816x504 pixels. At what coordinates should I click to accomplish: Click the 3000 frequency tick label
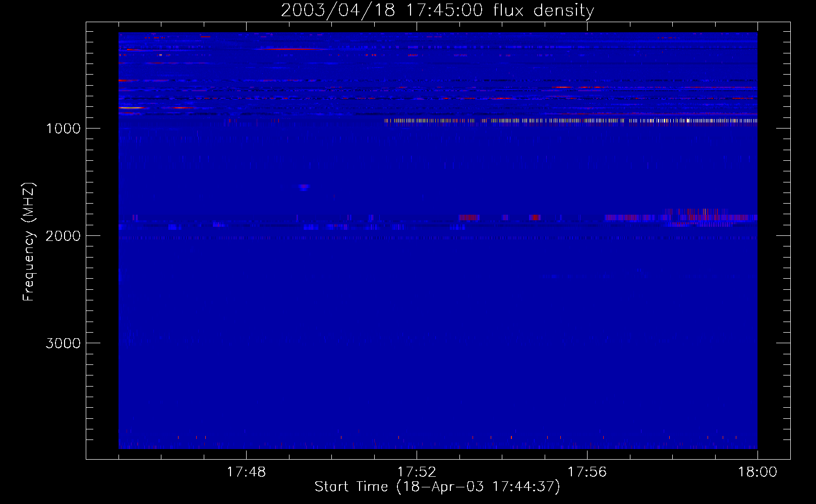pos(63,343)
